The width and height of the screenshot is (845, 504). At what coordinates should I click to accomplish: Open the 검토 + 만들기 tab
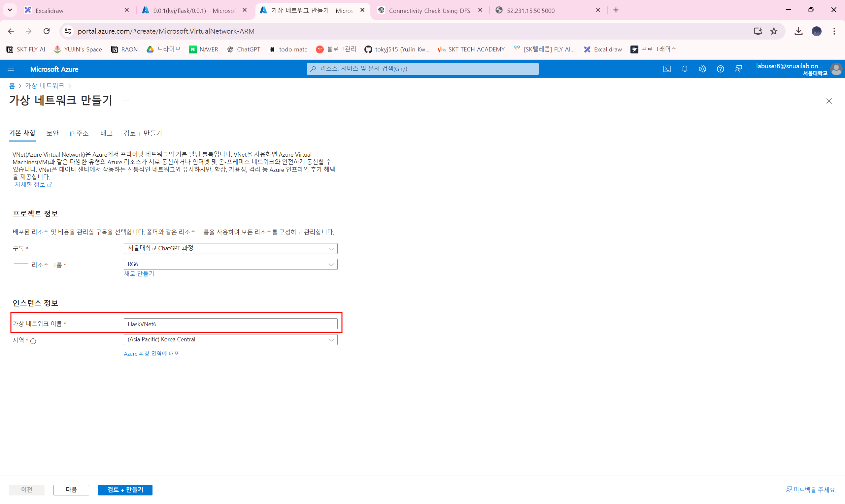coord(143,133)
